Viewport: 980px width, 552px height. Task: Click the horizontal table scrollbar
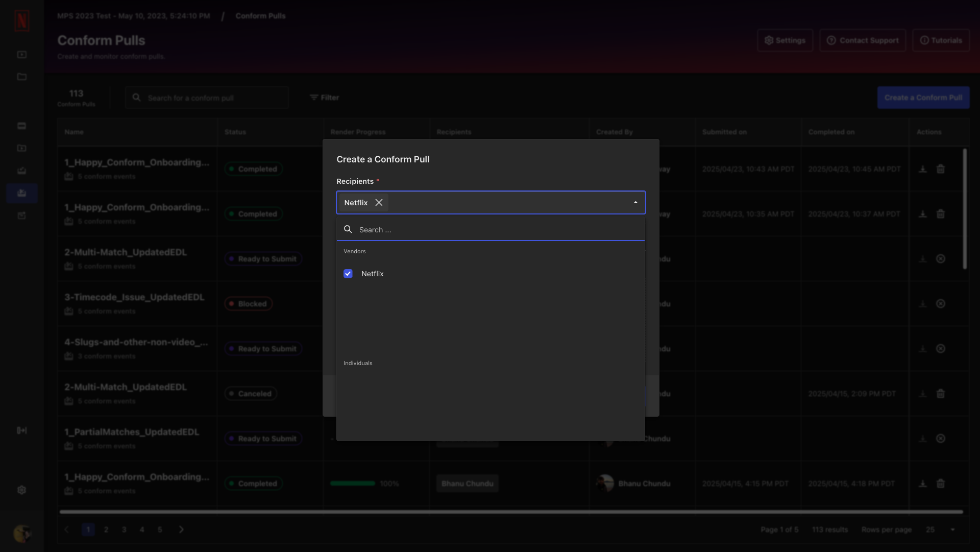(x=511, y=512)
